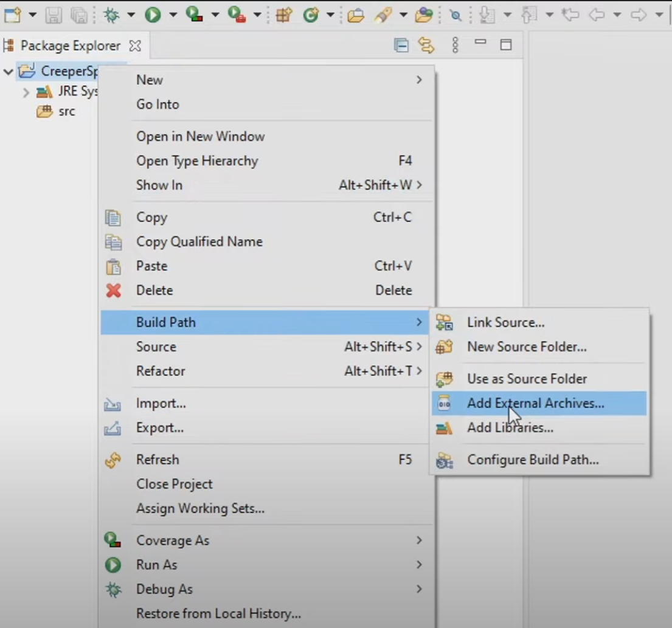Click the Coverage toolbar icon
Image resolution: width=672 pixels, height=628 pixels.
coord(194,15)
